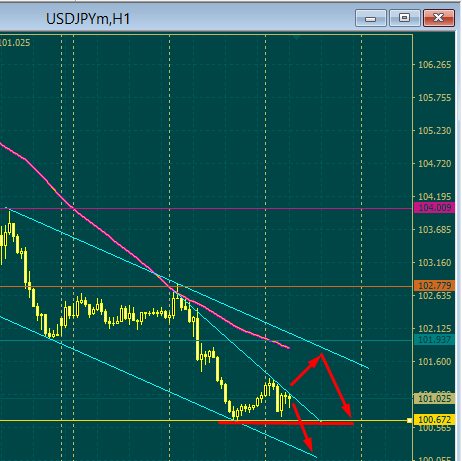This screenshot has width=462, height=461.
Task: Click the 106.265 price scale value
Action: [434, 65]
